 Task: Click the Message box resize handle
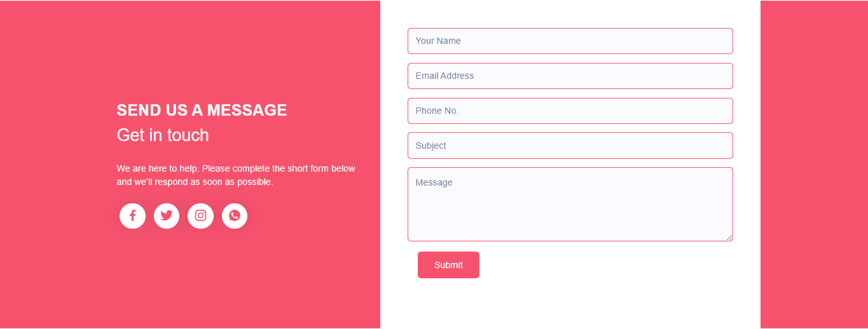[x=729, y=238]
